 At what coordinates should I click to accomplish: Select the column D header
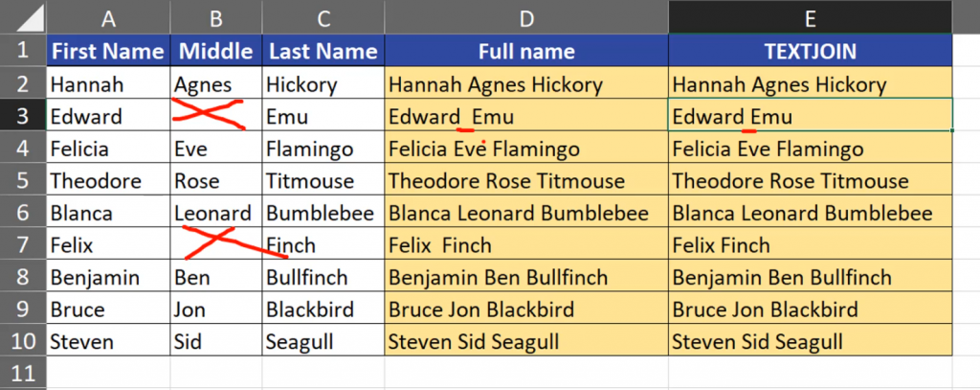[x=526, y=17]
